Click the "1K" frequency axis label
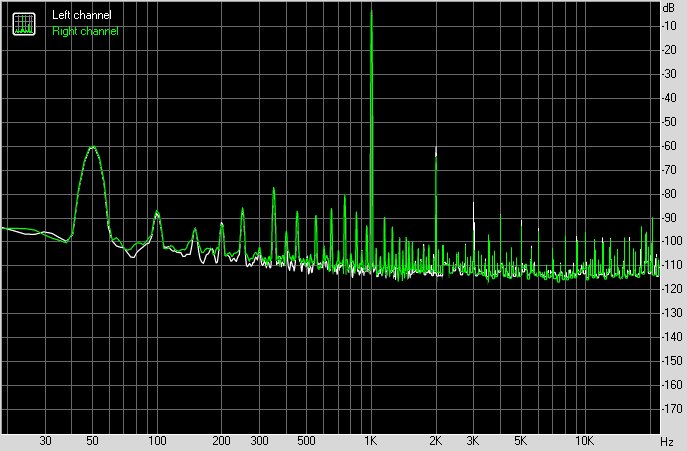Image resolution: width=687 pixels, height=451 pixels. coord(371,441)
